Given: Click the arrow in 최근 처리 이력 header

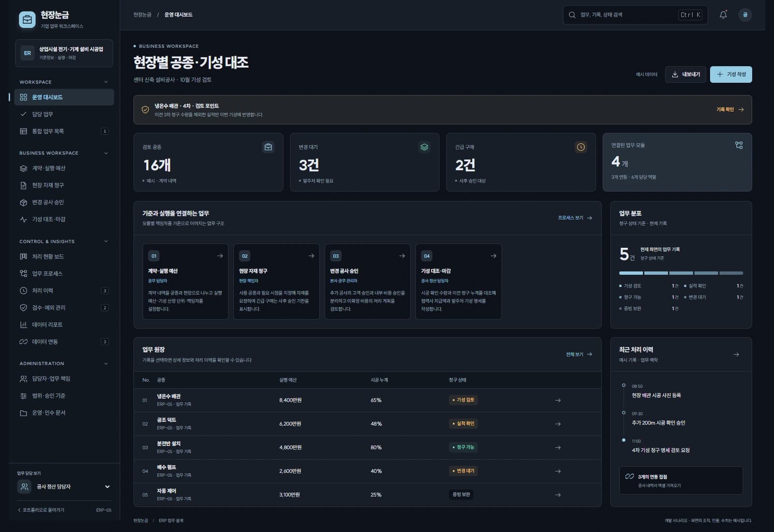Looking at the screenshot, I should [x=736, y=355].
